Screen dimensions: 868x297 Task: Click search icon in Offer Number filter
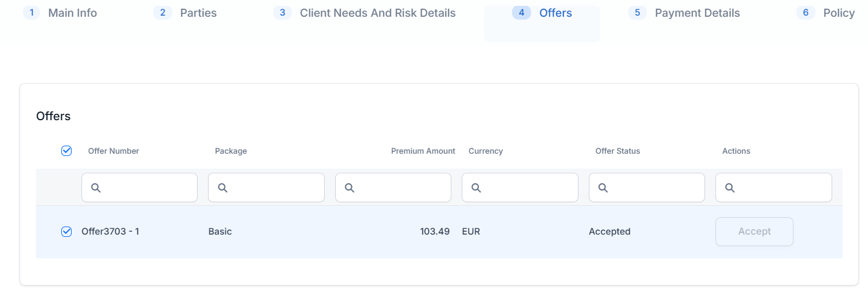click(96, 188)
